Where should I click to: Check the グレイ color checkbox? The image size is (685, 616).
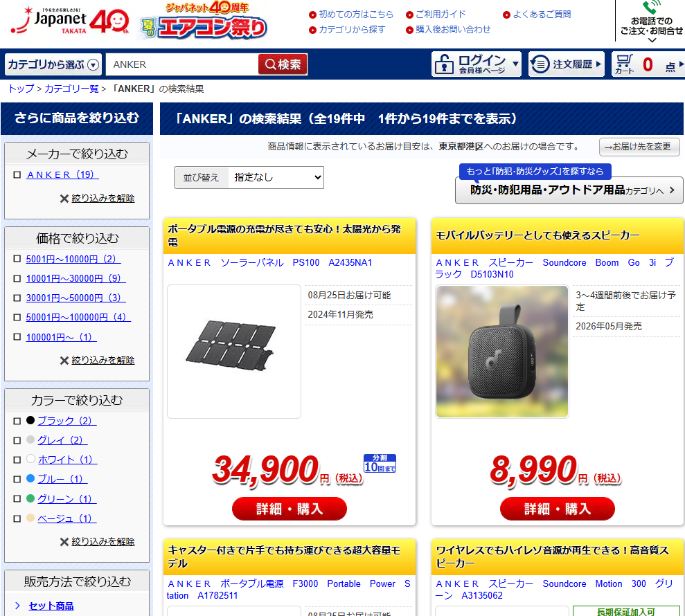point(17,440)
